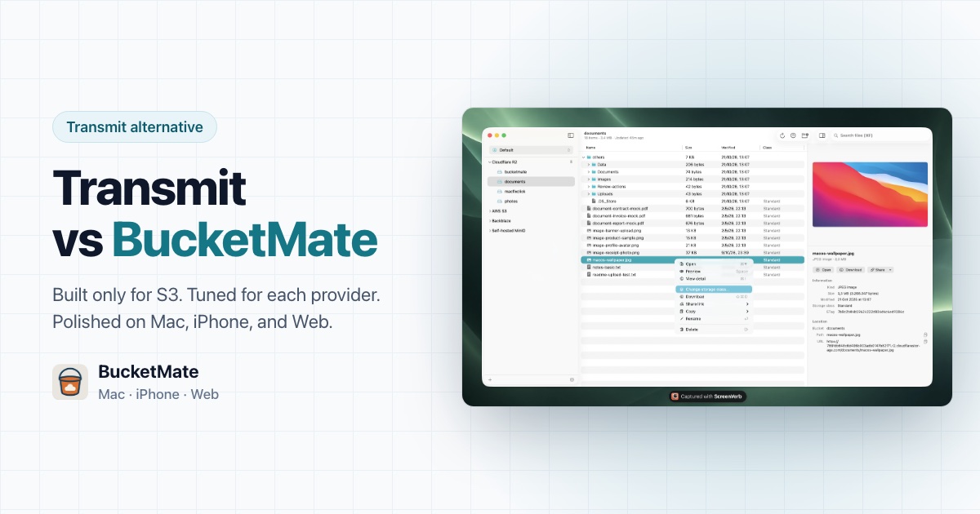This screenshot has width=980, height=514.
Task: Expand the Backblaze section
Action: (488, 221)
